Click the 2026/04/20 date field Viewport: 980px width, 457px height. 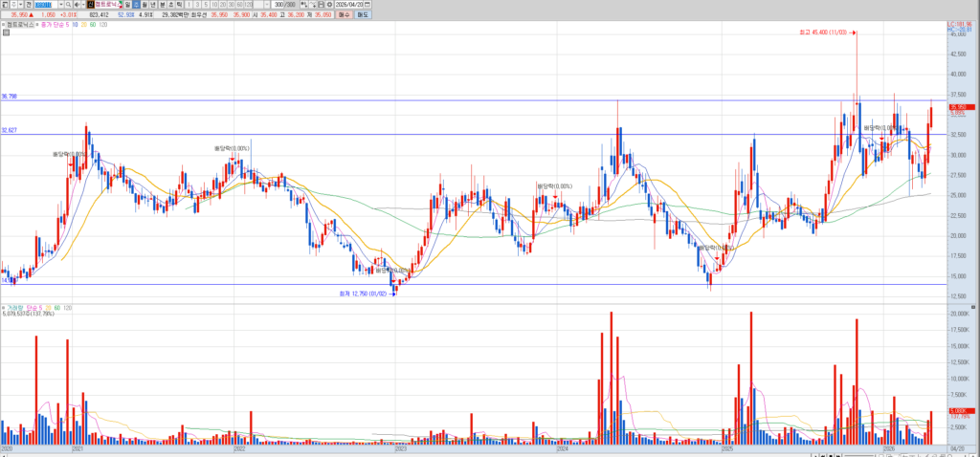point(348,5)
